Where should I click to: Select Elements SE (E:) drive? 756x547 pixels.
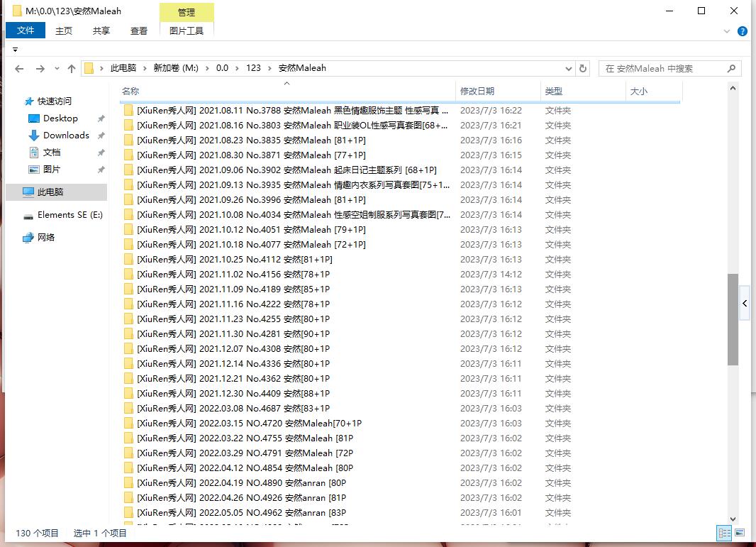coord(70,215)
